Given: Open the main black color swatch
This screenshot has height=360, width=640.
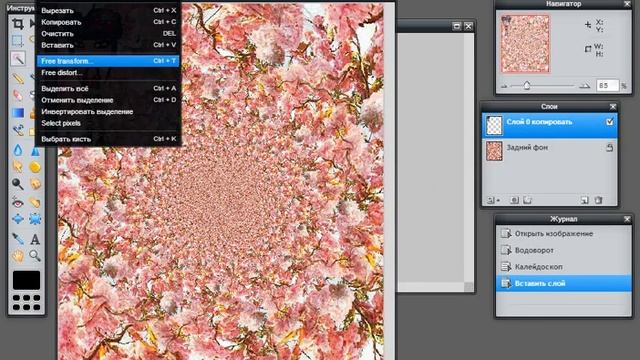Looking at the screenshot, I should pyautogui.click(x=27, y=280).
